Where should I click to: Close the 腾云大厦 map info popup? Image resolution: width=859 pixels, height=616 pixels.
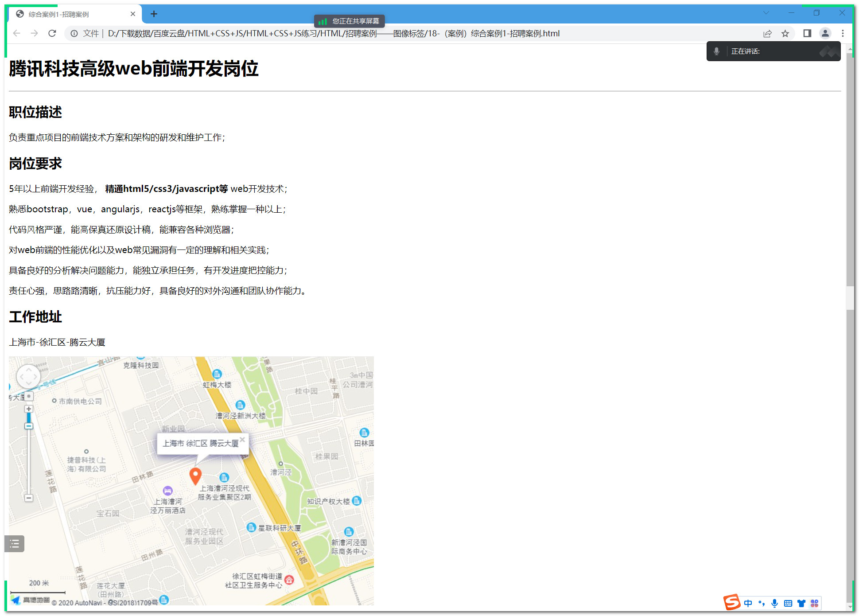click(242, 440)
